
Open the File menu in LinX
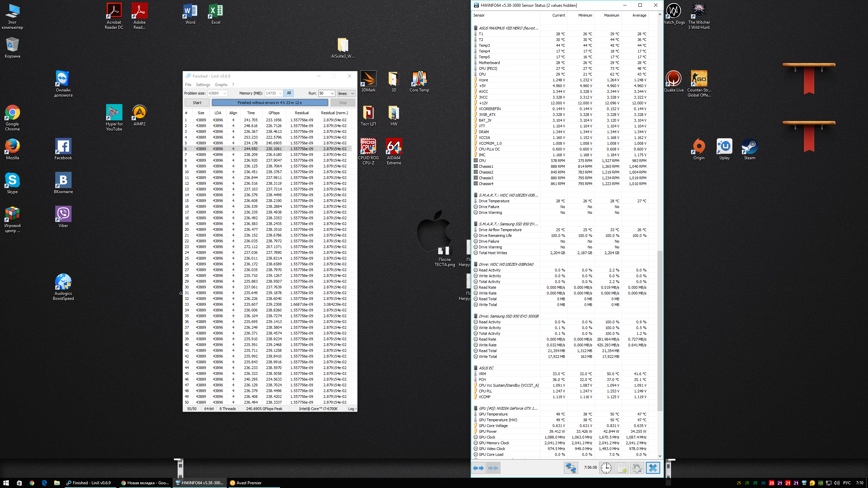pyautogui.click(x=188, y=85)
